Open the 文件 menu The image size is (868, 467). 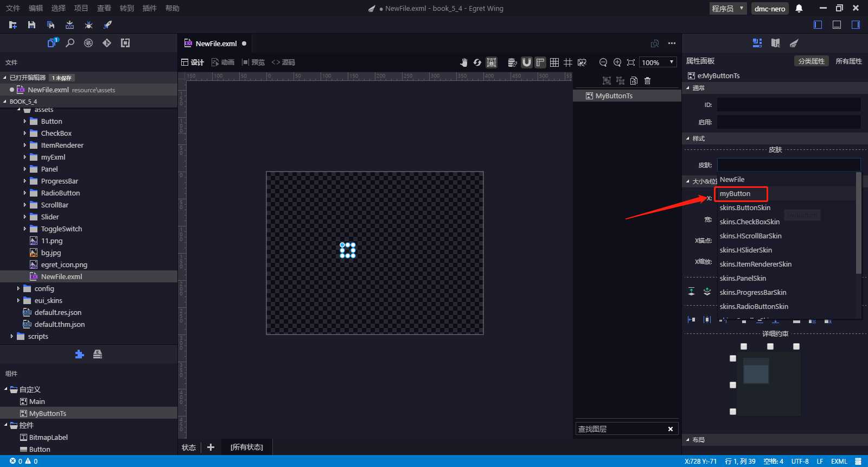point(13,8)
